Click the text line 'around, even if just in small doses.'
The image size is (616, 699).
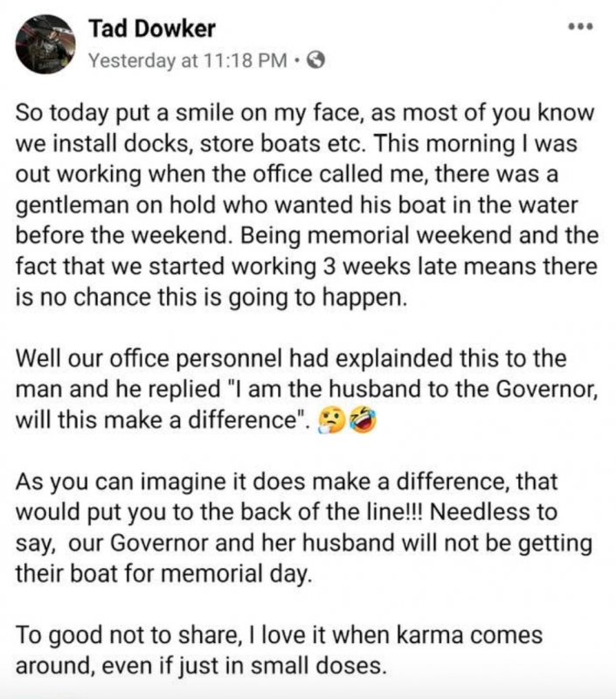coord(201,666)
